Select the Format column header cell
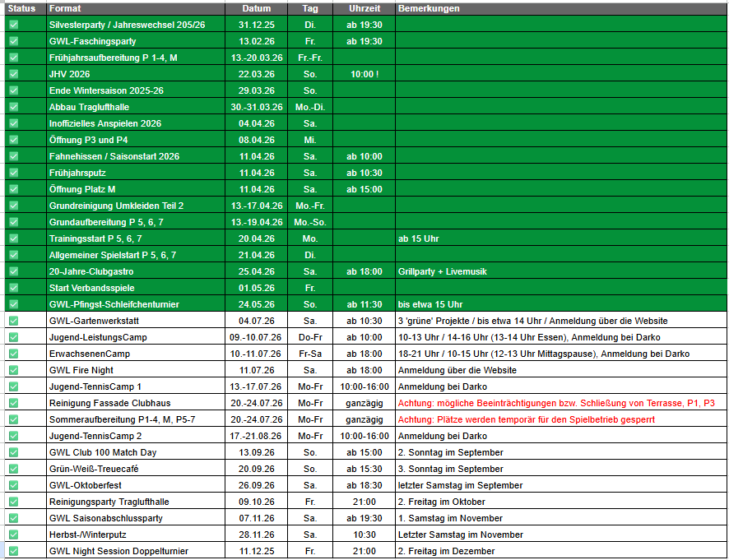The height and width of the screenshot is (560, 729). (x=136, y=8)
